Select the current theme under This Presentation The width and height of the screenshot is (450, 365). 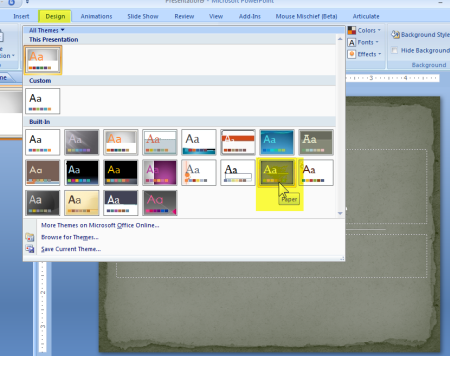click(43, 60)
